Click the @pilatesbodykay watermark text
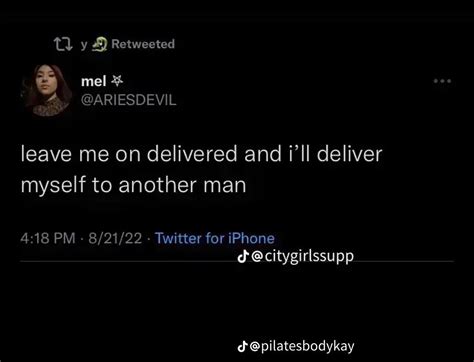The image size is (474, 362). [x=302, y=347]
